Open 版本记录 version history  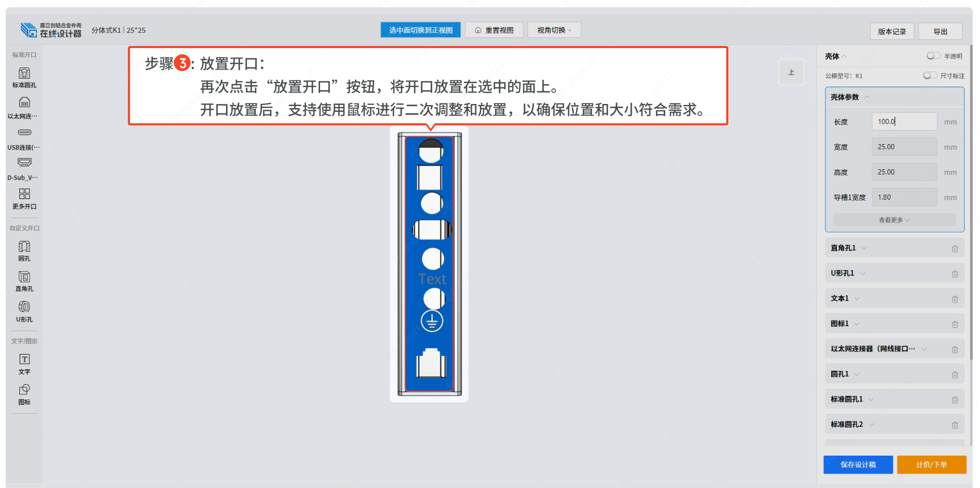click(892, 31)
